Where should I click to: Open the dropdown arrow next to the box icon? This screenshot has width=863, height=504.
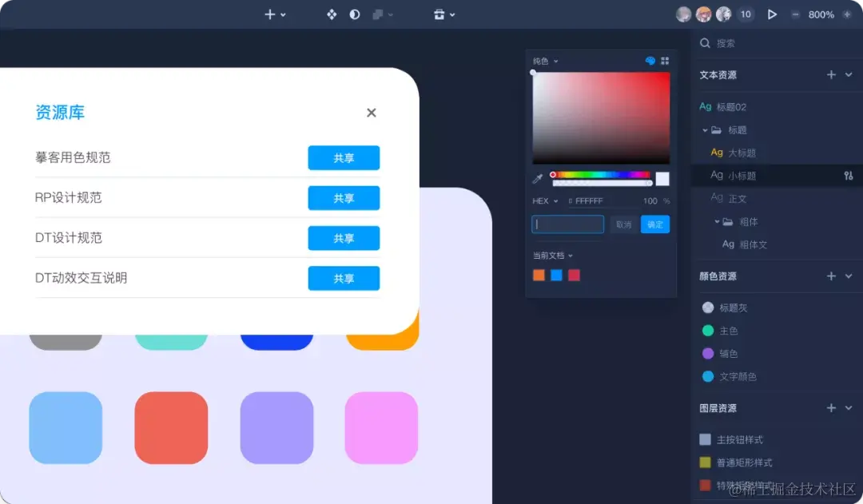pos(452,15)
